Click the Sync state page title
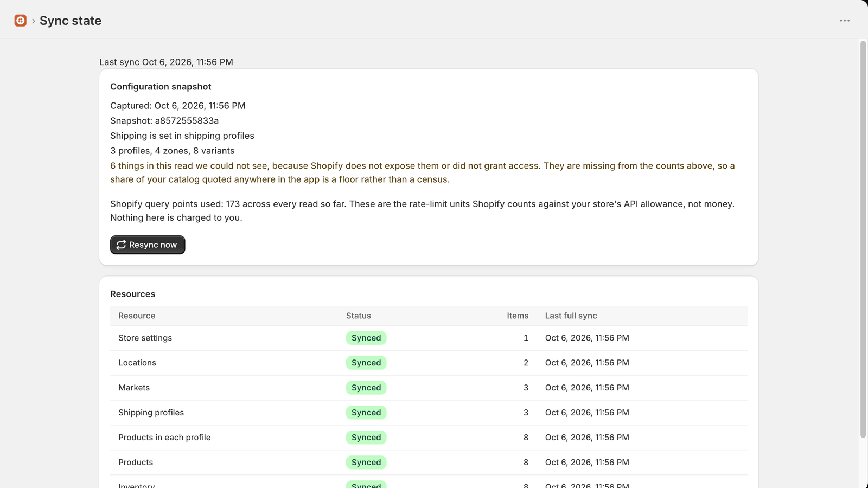 71,21
